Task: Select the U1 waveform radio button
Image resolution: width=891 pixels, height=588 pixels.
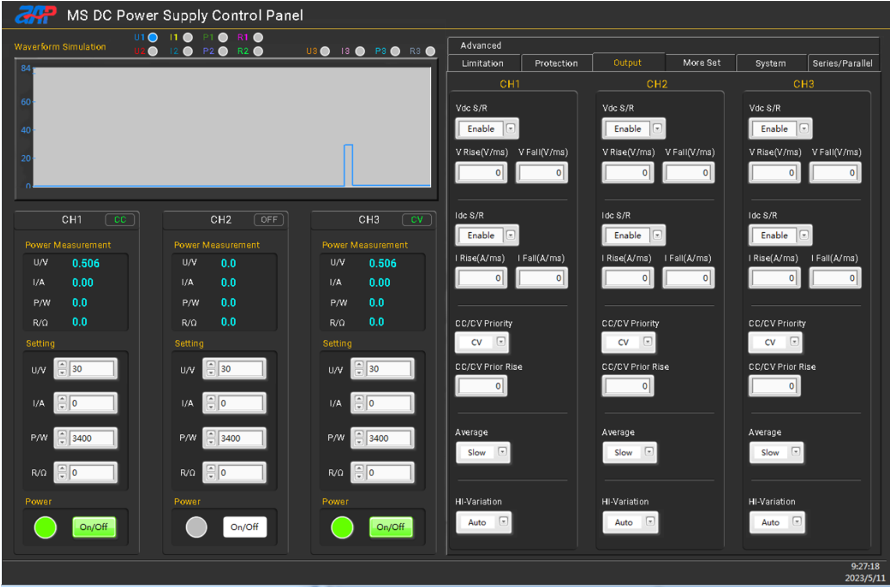Action: pos(153,38)
